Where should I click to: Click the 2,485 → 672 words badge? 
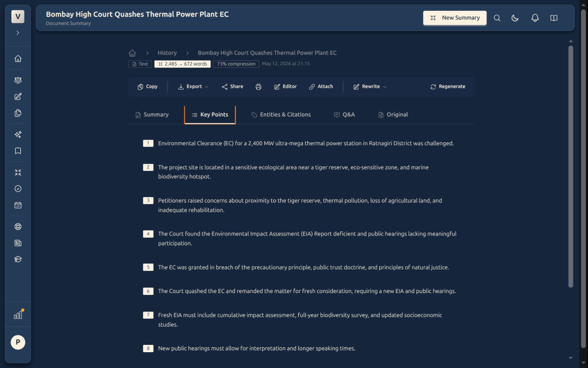(x=183, y=64)
